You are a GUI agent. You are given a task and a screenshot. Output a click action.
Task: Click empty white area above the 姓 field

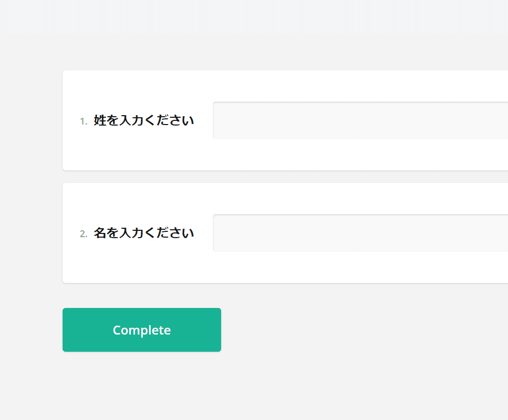coord(292,86)
